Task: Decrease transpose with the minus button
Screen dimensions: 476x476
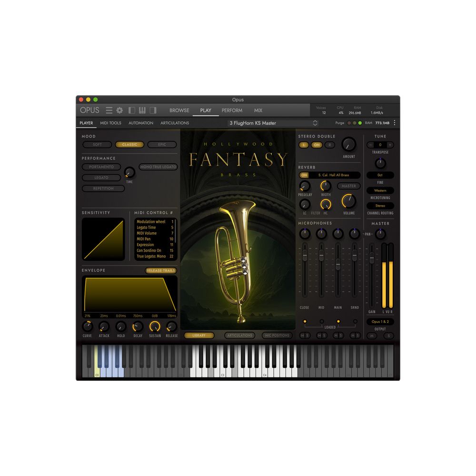Action: point(370,145)
